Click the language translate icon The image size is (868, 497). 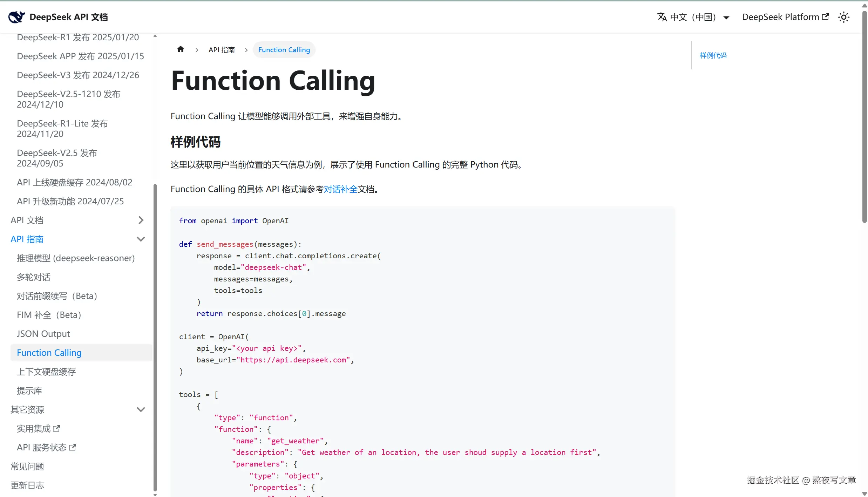[662, 17]
